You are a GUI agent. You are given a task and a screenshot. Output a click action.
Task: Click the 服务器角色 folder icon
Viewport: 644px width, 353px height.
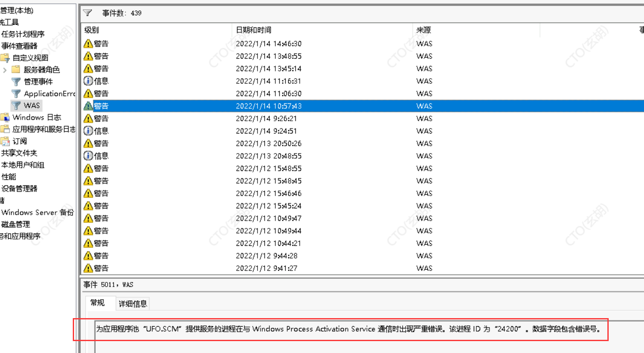click(16, 69)
